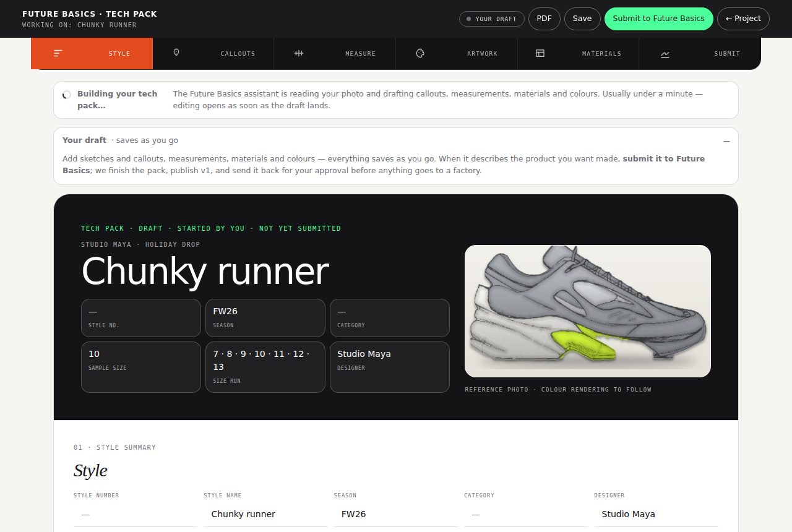The height and width of the screenshot is (532, 792).
Task: Go back to Project
Action: coord(743,19)
